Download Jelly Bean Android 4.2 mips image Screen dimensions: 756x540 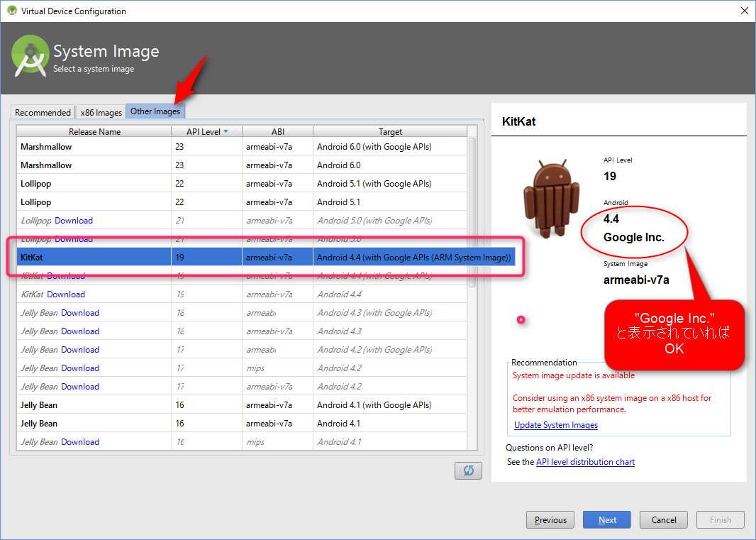click(80, 368)
